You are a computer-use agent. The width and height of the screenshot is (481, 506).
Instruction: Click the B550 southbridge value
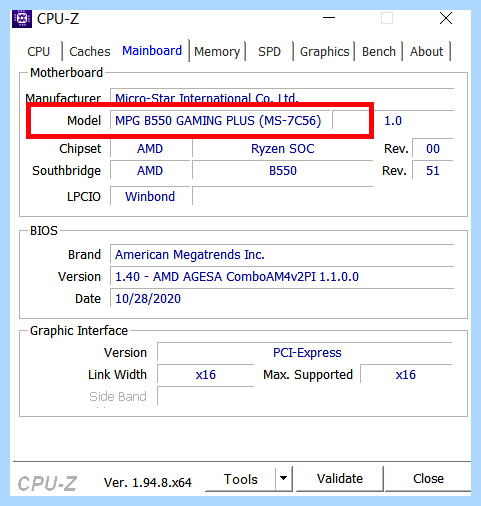pyautogui.click(x=283, y=171)
